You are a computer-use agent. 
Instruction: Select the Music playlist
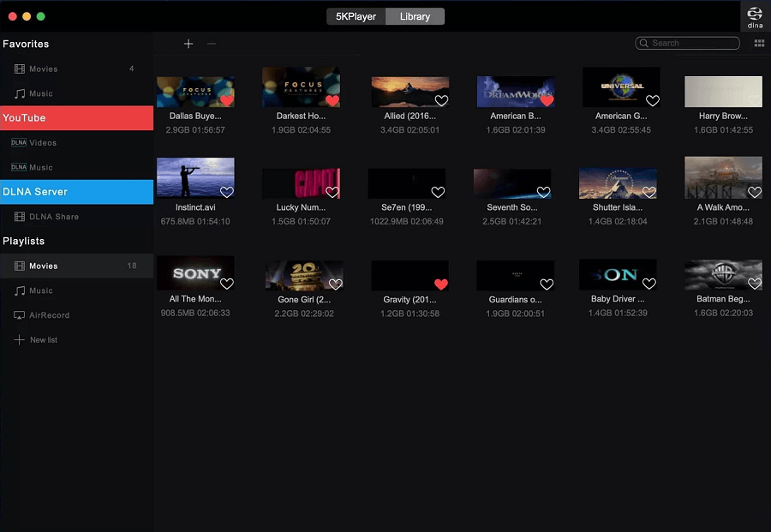[77, 290]
